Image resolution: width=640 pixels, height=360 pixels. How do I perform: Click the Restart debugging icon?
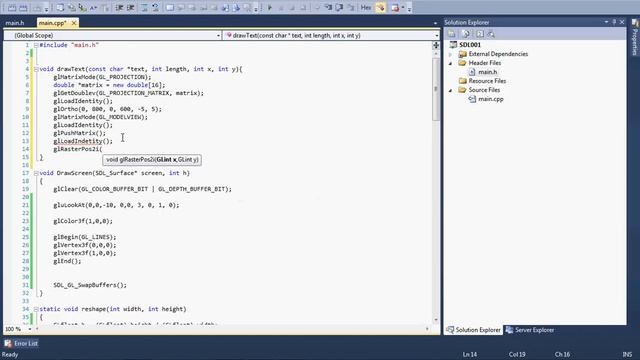point(303,8)
